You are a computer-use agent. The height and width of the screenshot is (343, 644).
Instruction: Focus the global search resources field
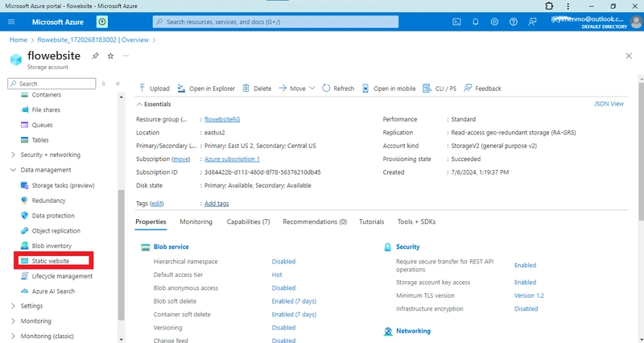(x=275, y=22)
